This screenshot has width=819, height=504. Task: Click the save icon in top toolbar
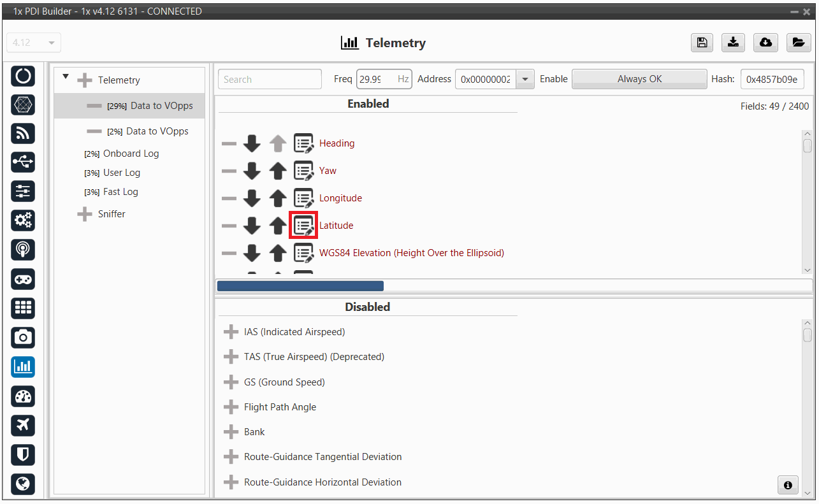pos(702,43)
